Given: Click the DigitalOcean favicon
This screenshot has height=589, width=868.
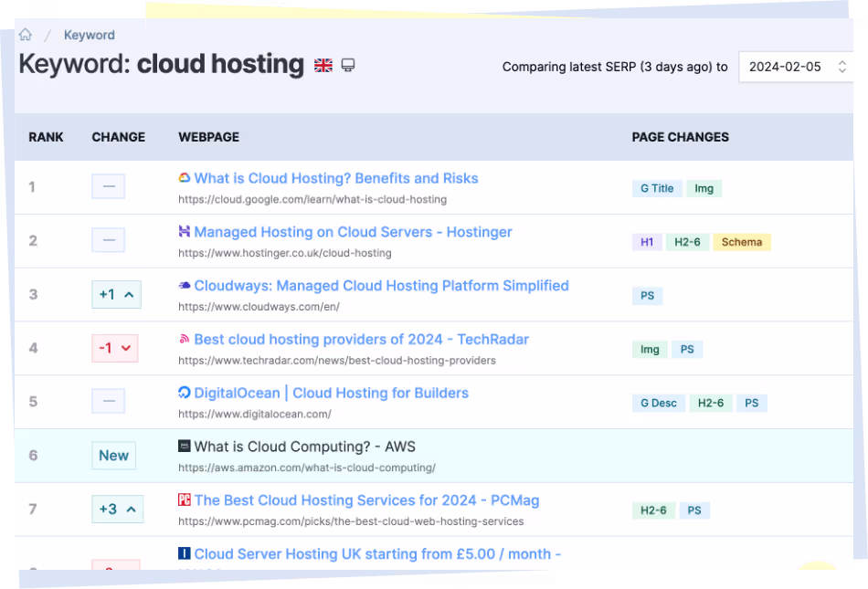Looking at the screenshot, I should (x=185, y=392).
